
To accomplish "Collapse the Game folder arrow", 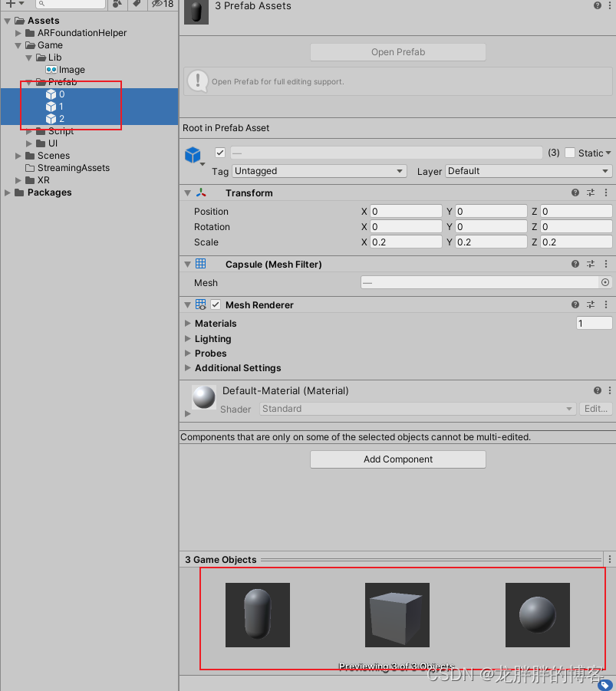I will click(18, 45).
